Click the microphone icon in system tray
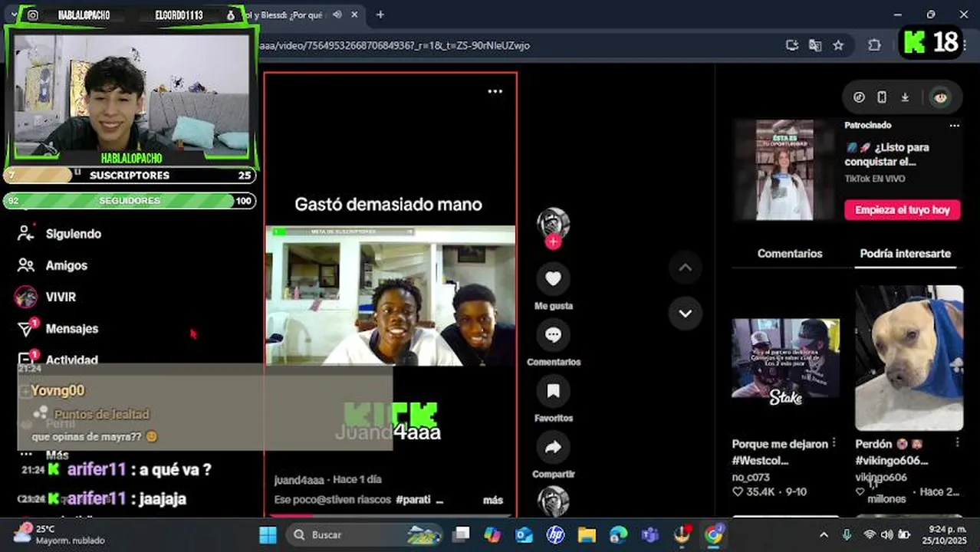 847,534
